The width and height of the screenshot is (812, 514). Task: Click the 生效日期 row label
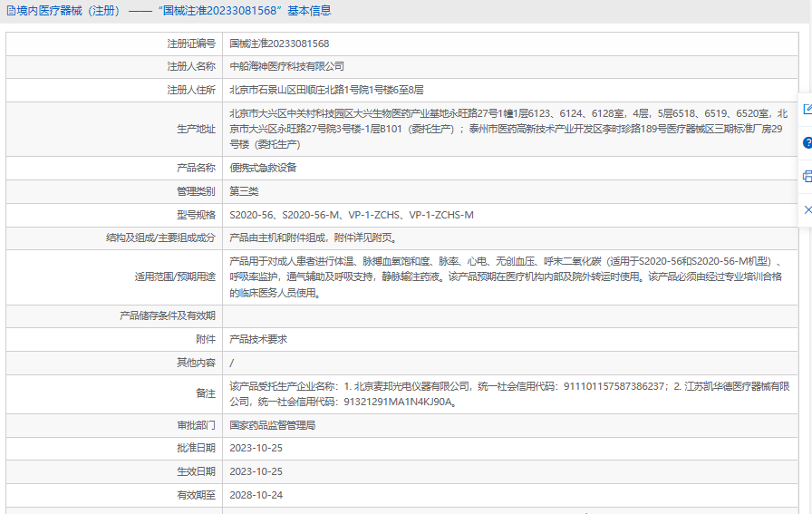point(196,471)
